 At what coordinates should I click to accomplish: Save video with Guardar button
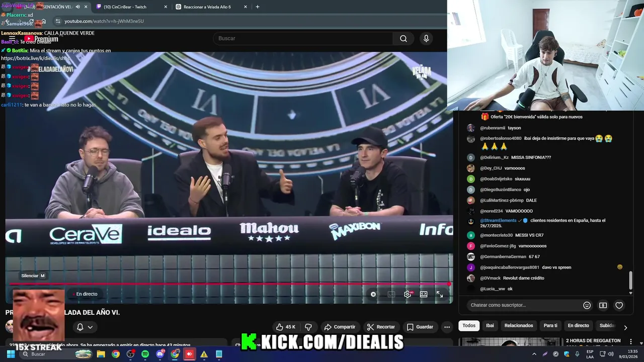(420, 327)
